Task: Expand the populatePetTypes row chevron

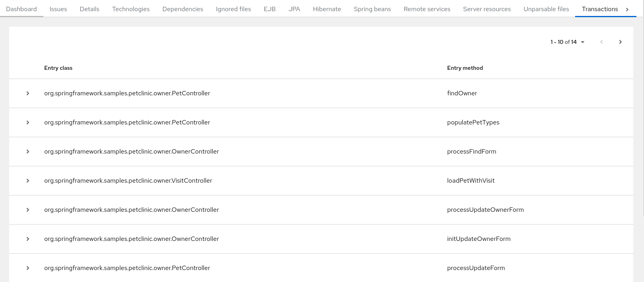Action: (28, 122)
